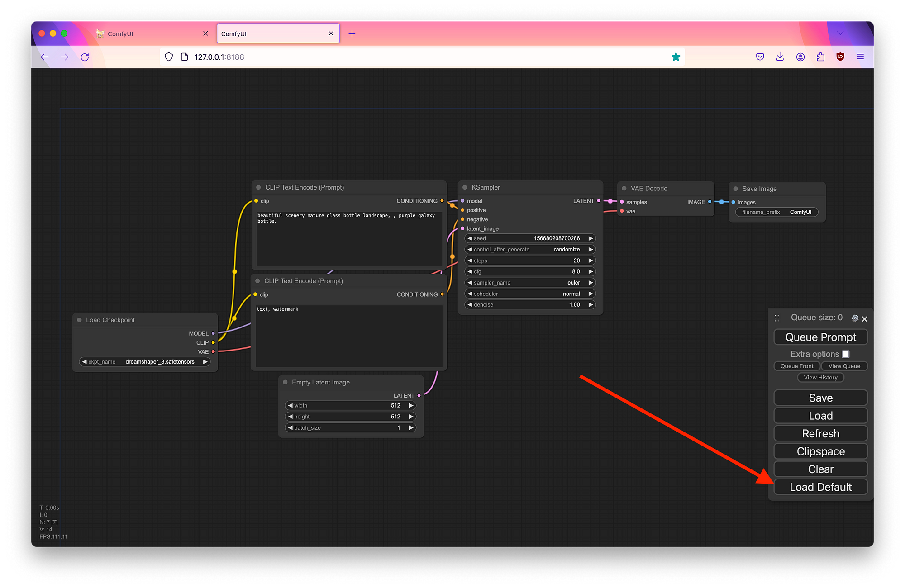Click the filename_prefix ComfyUI field
Image resolution: width=905 pixels, height=588 pixels.
point(776,212)
